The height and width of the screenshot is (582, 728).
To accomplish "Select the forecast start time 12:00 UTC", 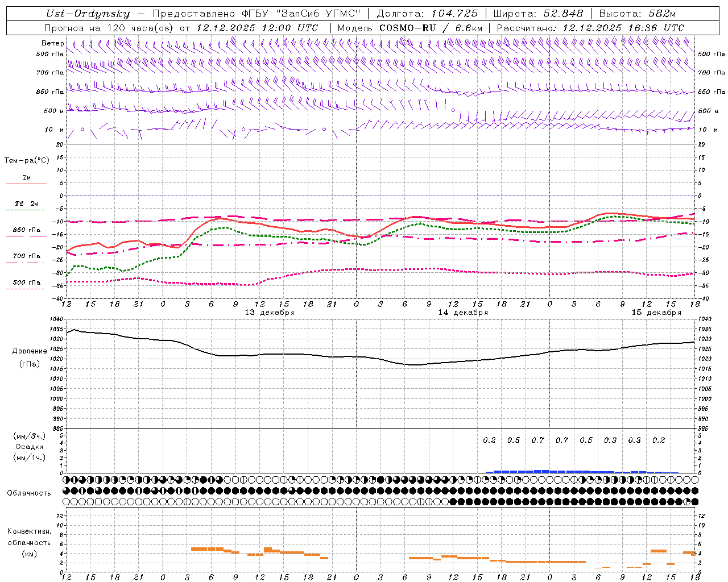I will pyautogui.click(x=291, y=28).
